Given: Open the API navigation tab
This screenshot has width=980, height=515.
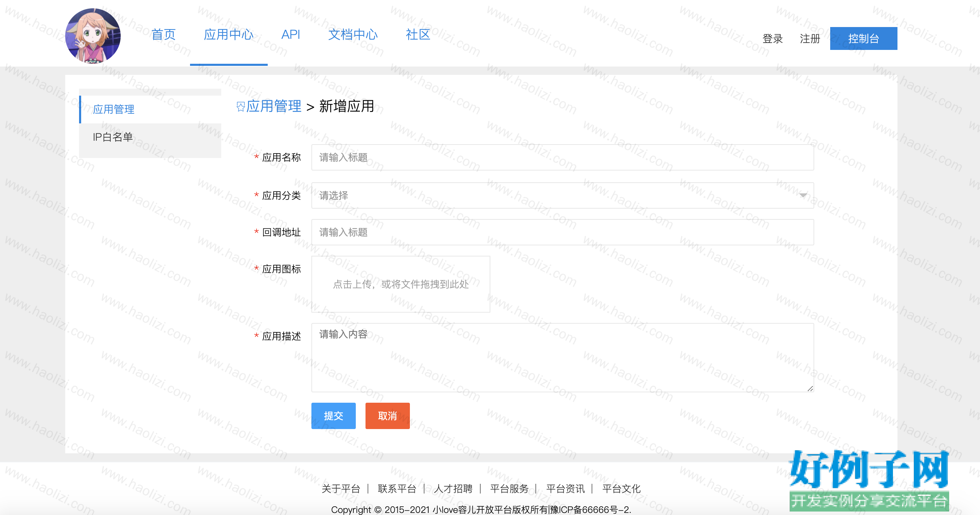Looking at the screenshot, I should point(291,35).
